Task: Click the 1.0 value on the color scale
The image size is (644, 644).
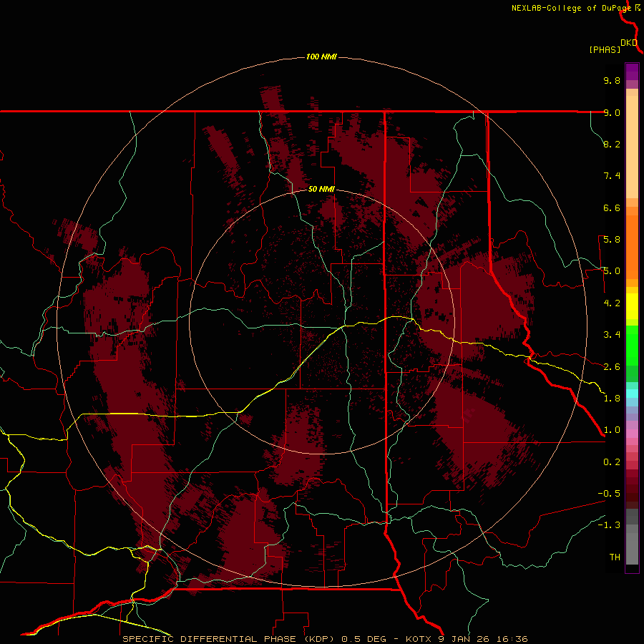Action: point(612,430)
